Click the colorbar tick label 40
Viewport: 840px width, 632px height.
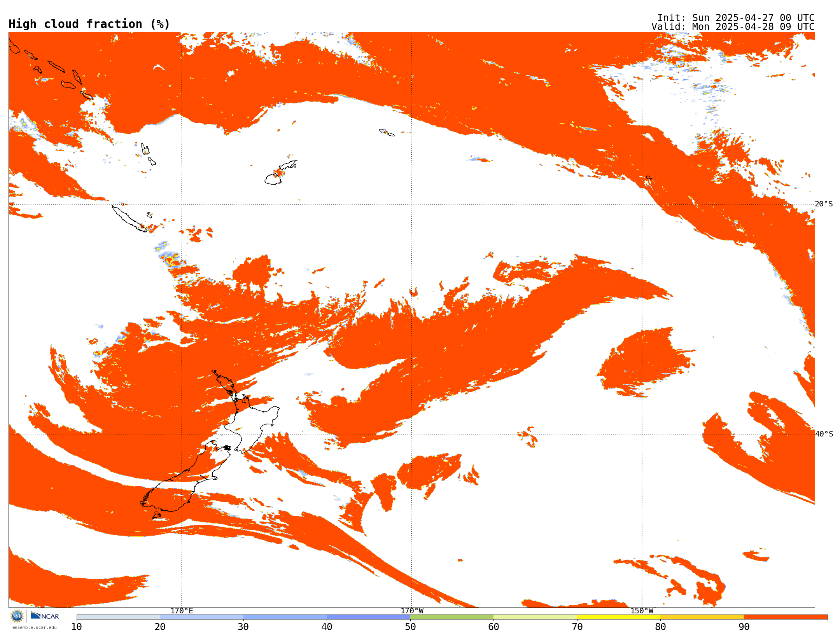[x=327, y=627]
